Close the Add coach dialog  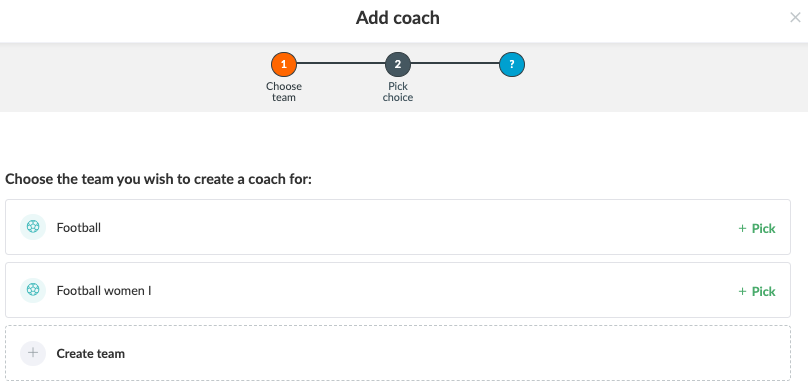pyautogui.click(x=795, y=18)
